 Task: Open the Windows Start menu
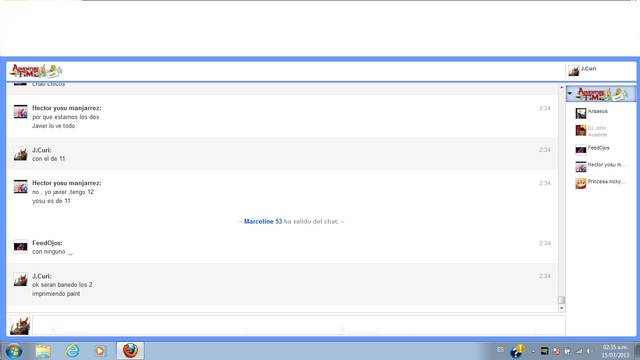coord(14,351)
